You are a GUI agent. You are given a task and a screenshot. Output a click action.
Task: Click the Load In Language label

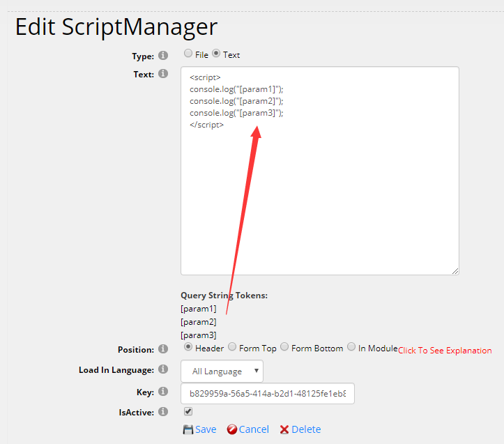tap(116, 370)
